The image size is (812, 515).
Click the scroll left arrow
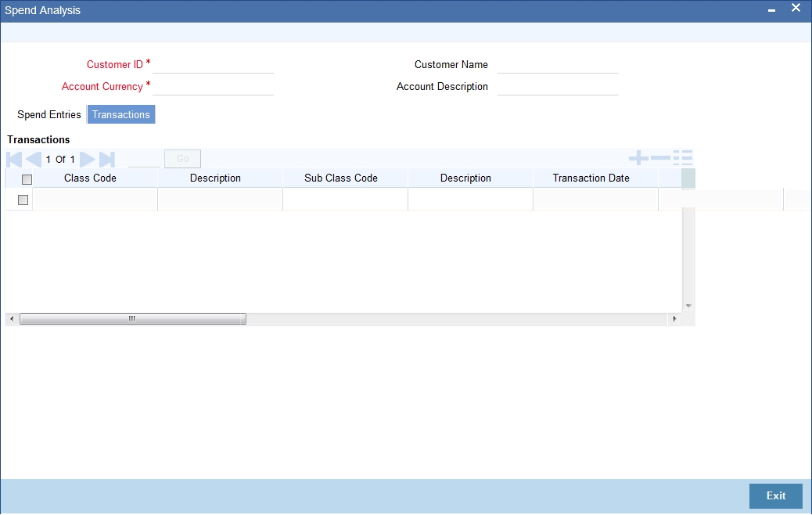click(x=12, y=319)
